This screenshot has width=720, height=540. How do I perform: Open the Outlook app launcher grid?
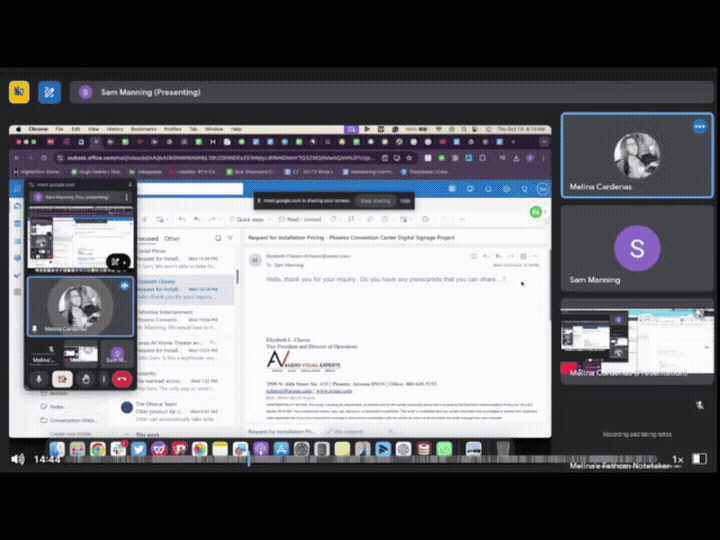click(x=17, y=189)
